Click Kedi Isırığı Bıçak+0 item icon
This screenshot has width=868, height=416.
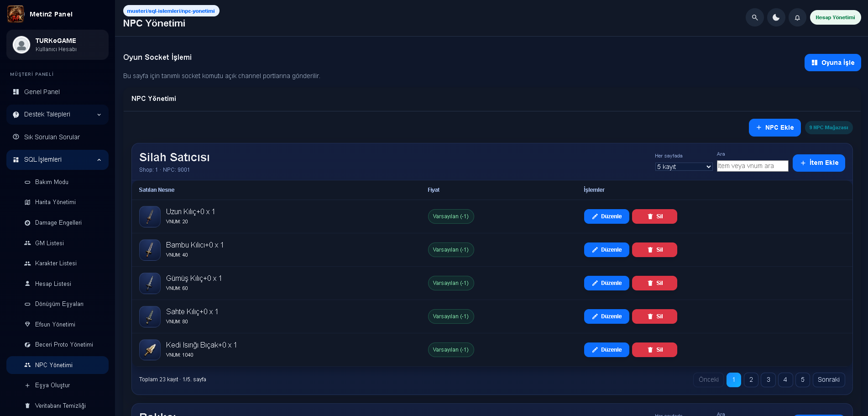pos(150,350)
